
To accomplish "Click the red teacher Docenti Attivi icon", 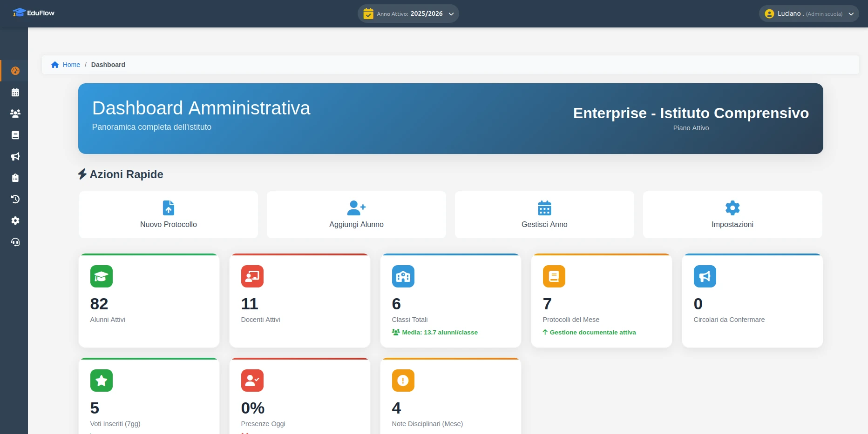I will (x=252, y=276).
